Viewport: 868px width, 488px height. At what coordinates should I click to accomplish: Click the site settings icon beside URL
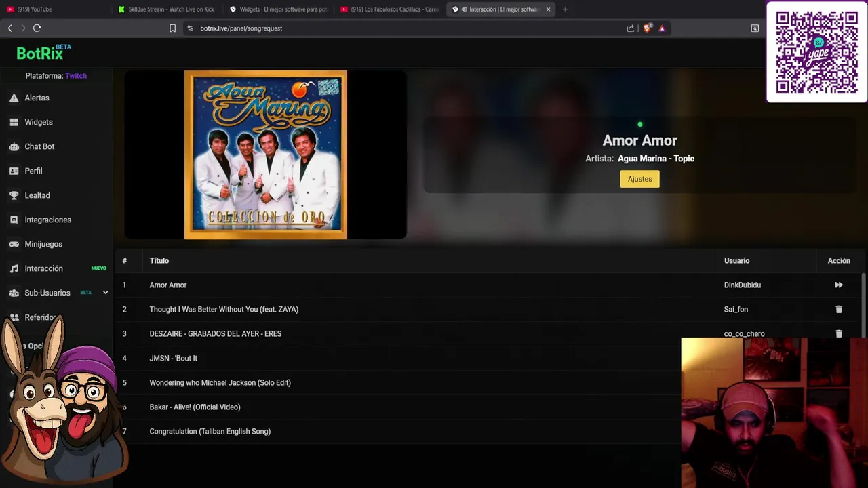coord(190,28)
